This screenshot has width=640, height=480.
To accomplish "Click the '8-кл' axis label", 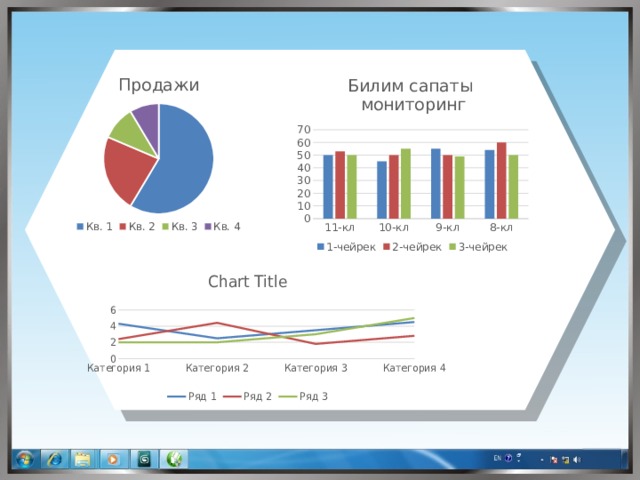I will coord(501,227).
